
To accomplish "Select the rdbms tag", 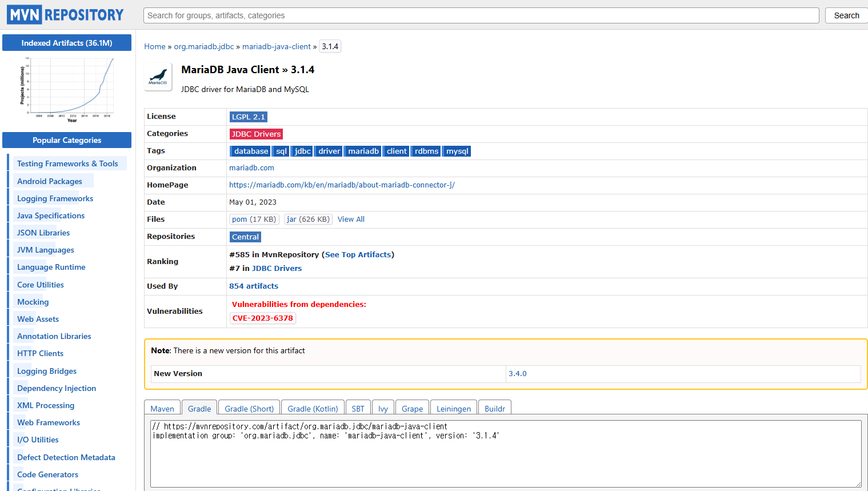I will coord(426,151).
